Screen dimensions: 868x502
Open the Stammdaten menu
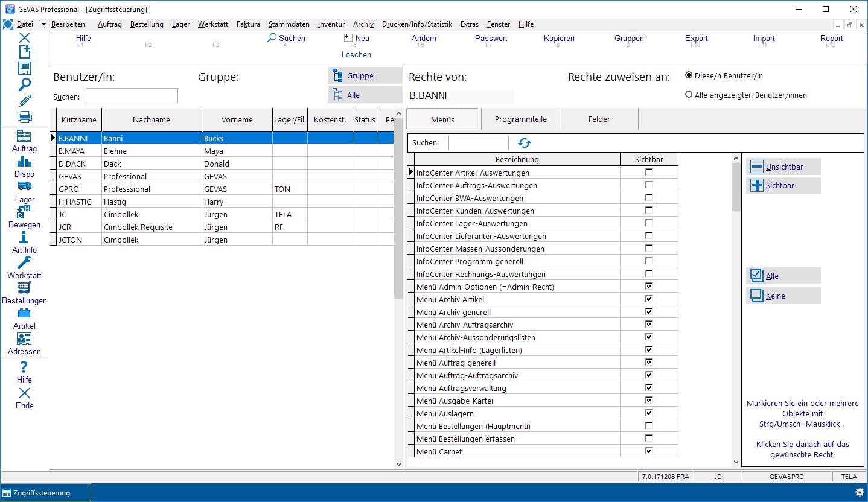click(289, 24)
